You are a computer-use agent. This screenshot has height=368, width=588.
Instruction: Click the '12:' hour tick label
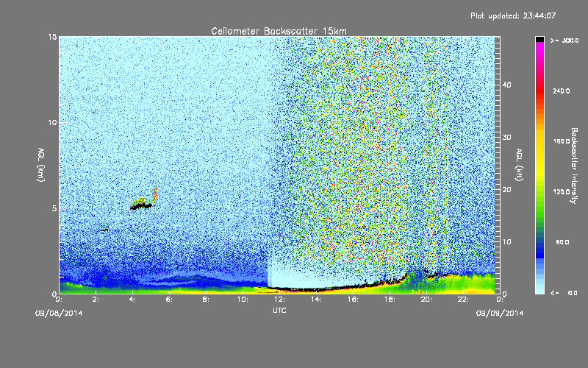tap(279, 300)
